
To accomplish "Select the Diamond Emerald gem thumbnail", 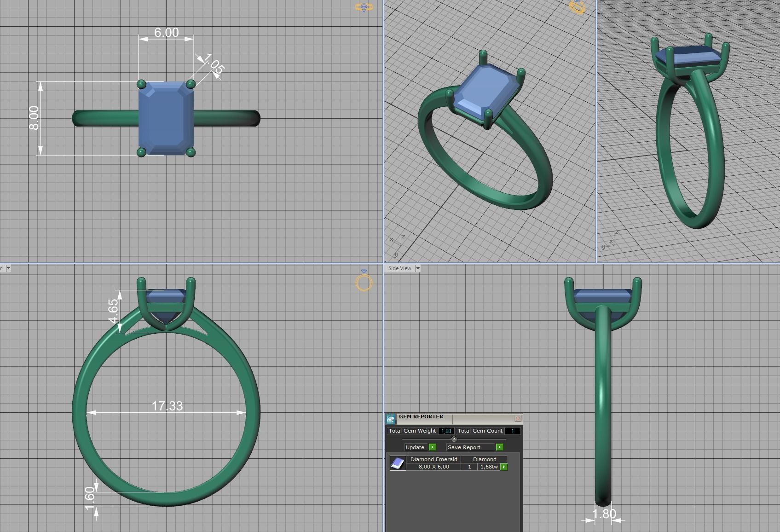I will tap(398, 463).
